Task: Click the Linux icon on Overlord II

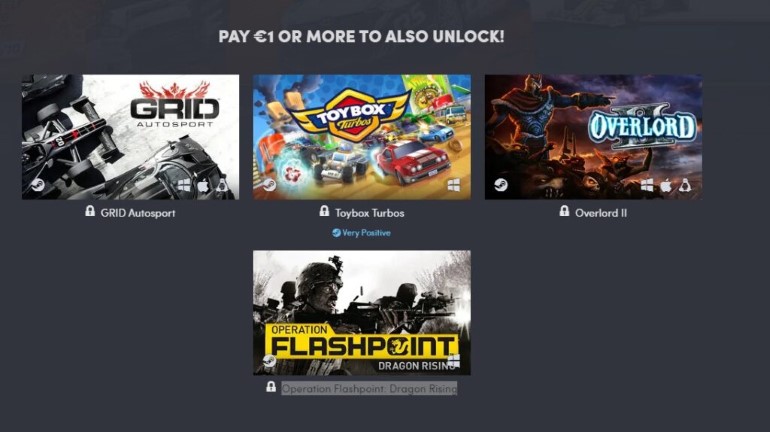Action: pos(685,185)
